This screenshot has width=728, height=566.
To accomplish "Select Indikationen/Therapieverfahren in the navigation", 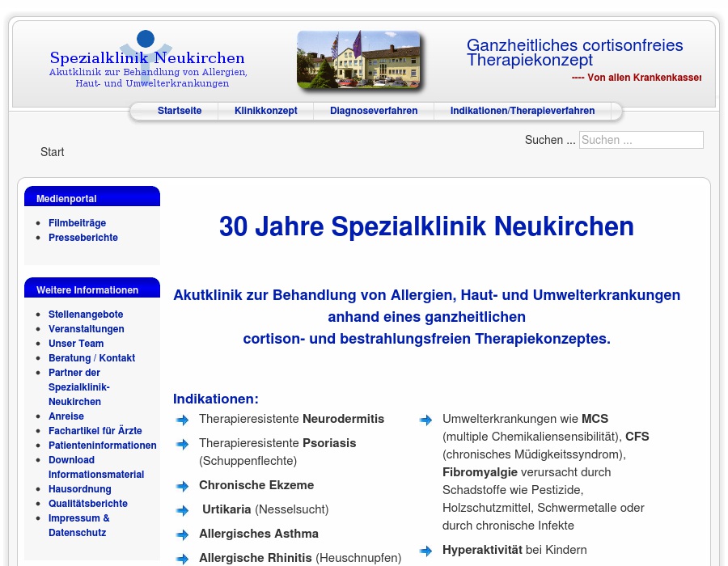I will click(x=522, y=111).
